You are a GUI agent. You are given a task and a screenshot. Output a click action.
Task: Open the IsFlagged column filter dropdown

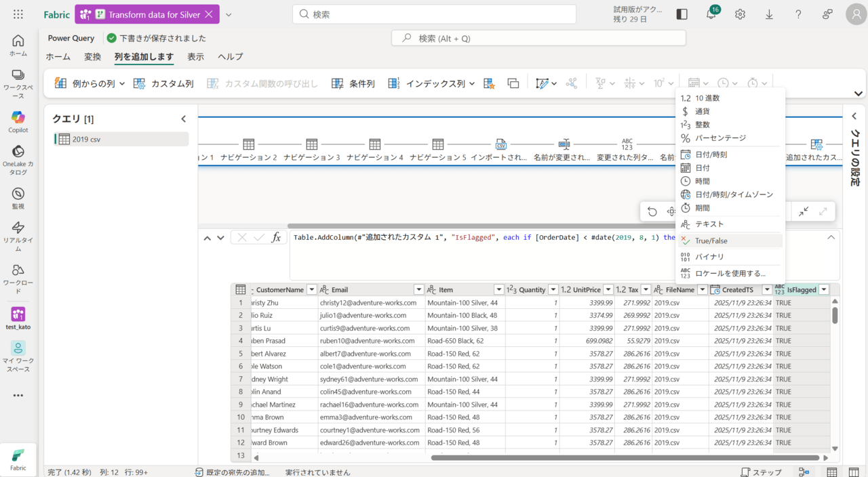click(823, 289)
